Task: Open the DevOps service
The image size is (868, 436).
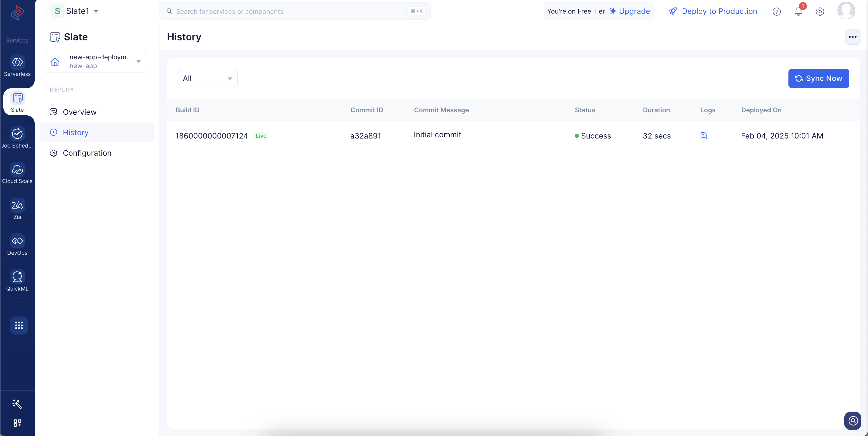Action: point(17,245)
